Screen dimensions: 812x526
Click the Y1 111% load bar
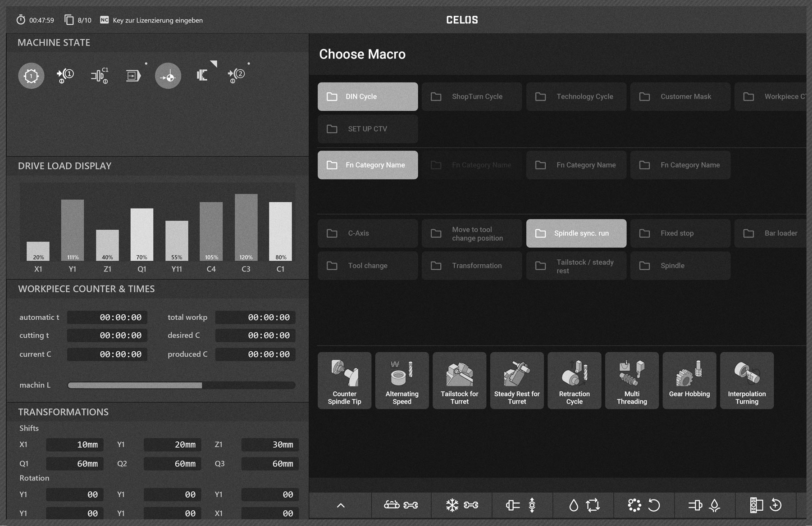(x=73, y=230)
